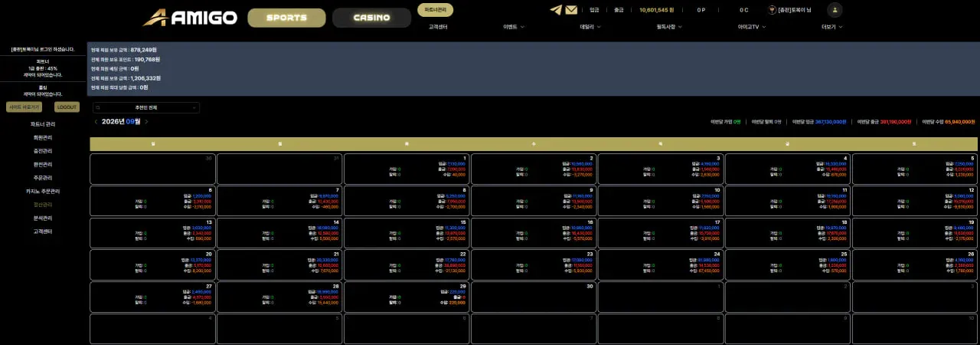980x345 pixels.
Task: Click the 입금 link in header
Action: pyautogui.click(x=595, y=10)
